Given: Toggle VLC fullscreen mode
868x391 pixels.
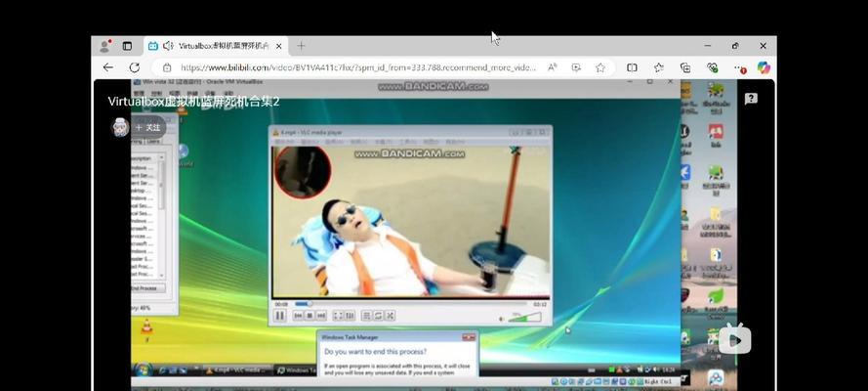Looking at the screenshot, I should [338, 315].
